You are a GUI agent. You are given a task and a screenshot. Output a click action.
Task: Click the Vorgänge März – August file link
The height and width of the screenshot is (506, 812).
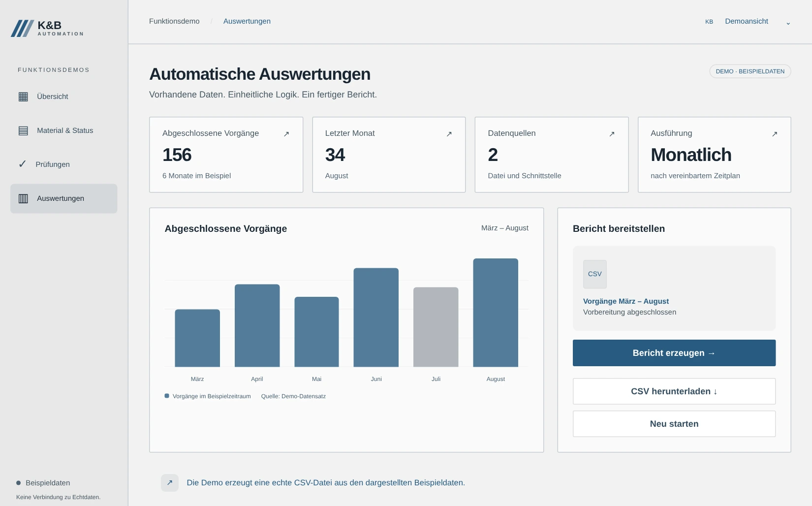(x=625, y=301)
